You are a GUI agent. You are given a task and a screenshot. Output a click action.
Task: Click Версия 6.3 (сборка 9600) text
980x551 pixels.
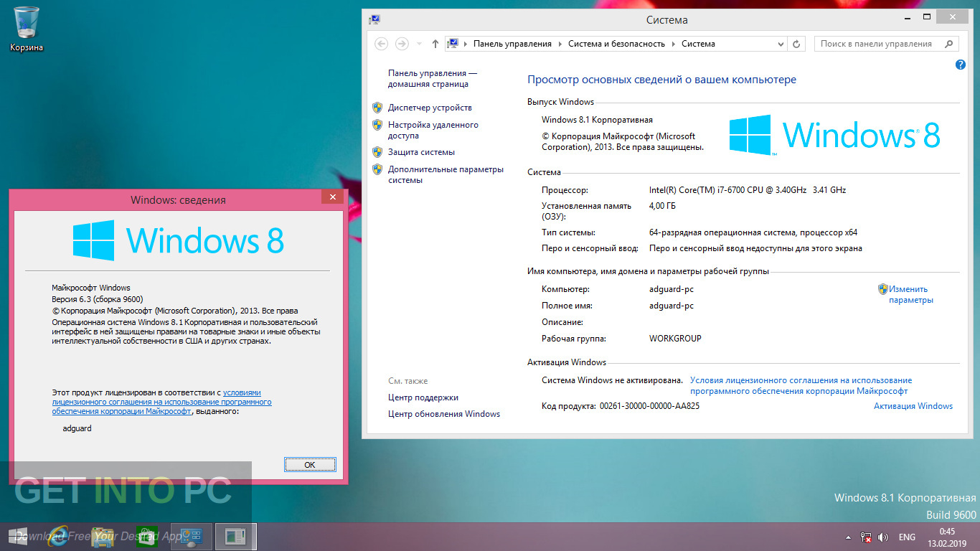tap(98, 299)
